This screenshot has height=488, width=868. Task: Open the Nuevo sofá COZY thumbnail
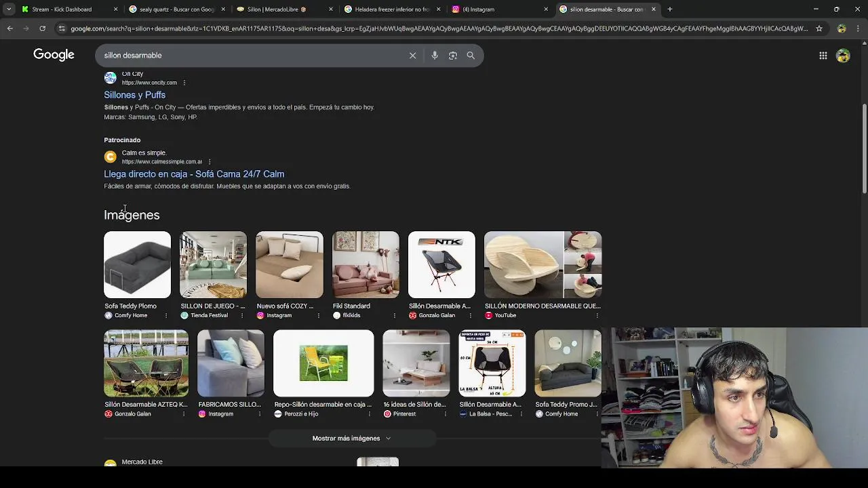point(290,265)
